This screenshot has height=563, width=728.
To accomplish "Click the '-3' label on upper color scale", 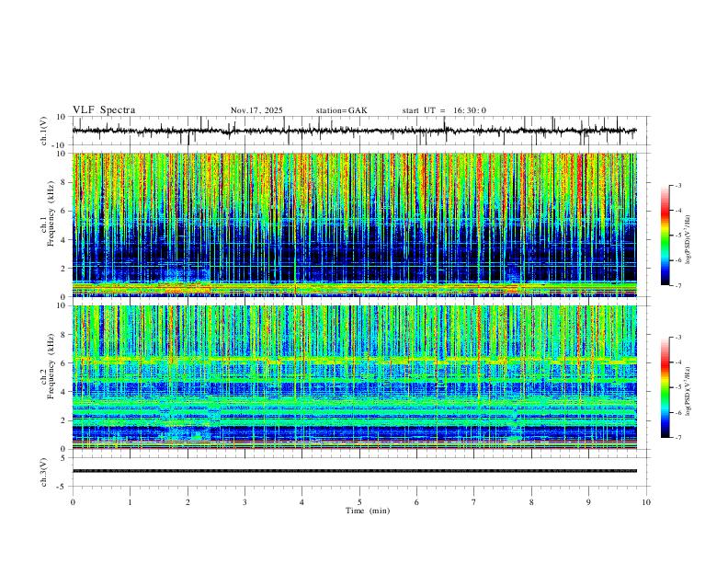I will [x=678, y=185].
